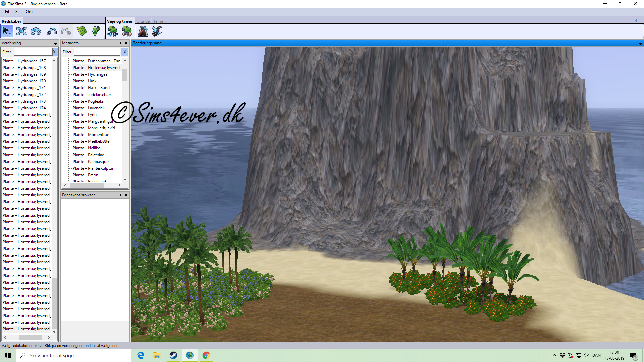Open Microsoft Edge from the taskbar
644x362 pixels.
click(x=141, y=355)
